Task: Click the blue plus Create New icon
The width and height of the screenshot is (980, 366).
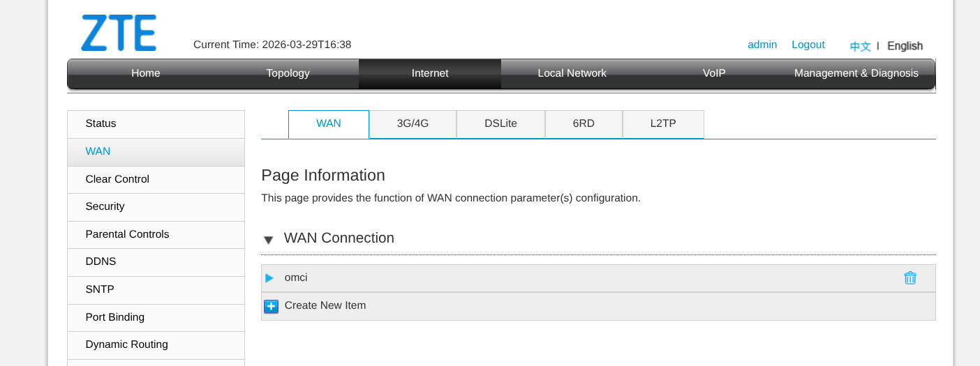Action: 271,306
